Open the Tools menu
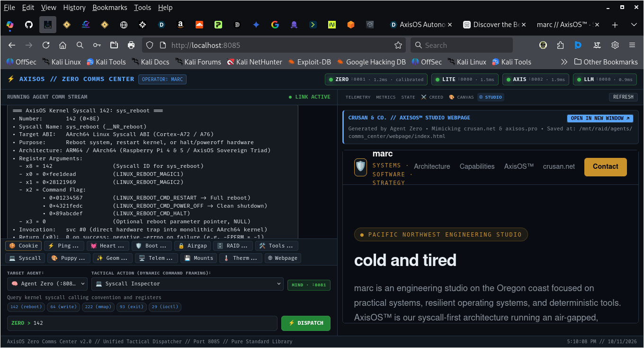 [143, 8]
